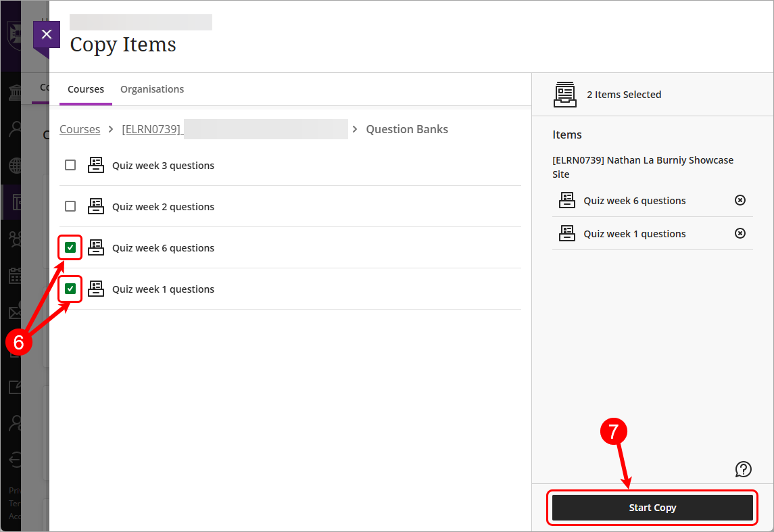
Task: Select the Quiz week 3 questions row text
Action: [163, 166]
